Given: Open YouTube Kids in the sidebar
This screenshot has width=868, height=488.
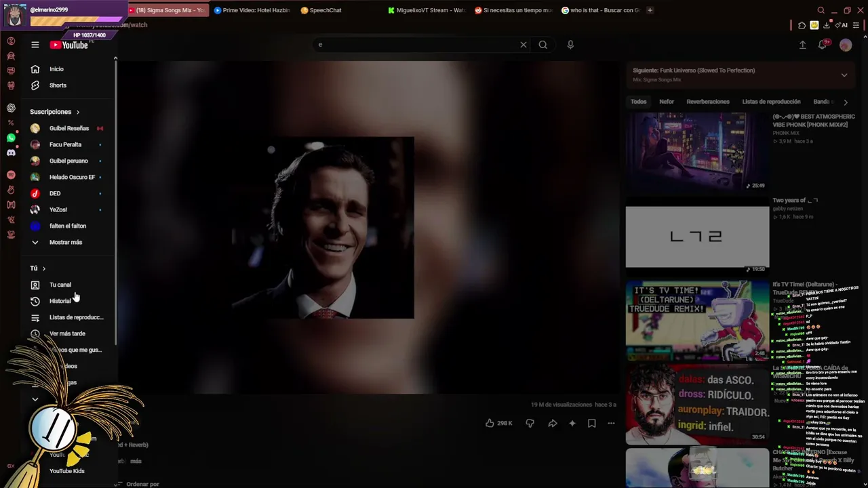Looking at the screenshot, I should coord(68,471).
